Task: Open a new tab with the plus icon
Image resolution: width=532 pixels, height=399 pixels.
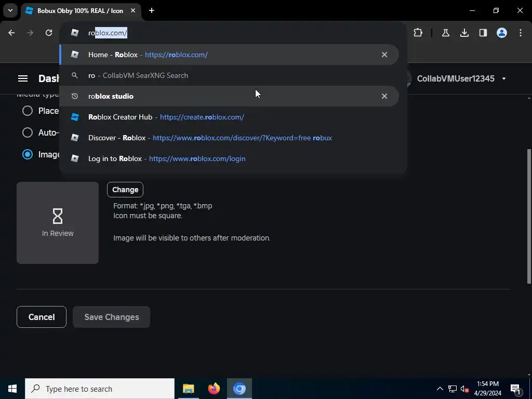Action: 152,10
